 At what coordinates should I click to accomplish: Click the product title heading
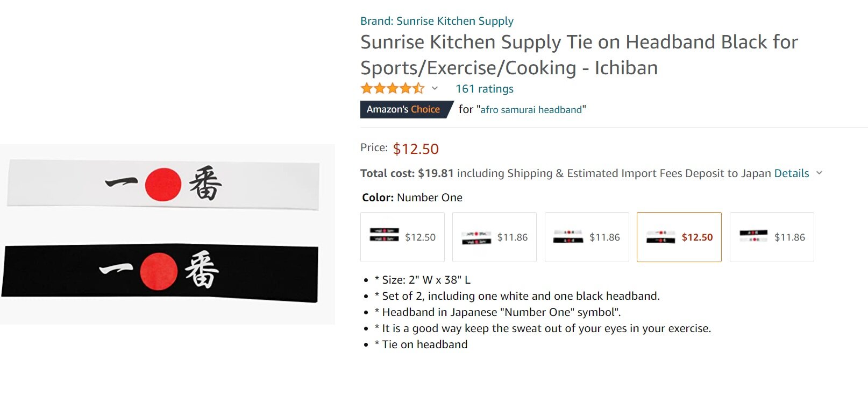tap(579, 55)
